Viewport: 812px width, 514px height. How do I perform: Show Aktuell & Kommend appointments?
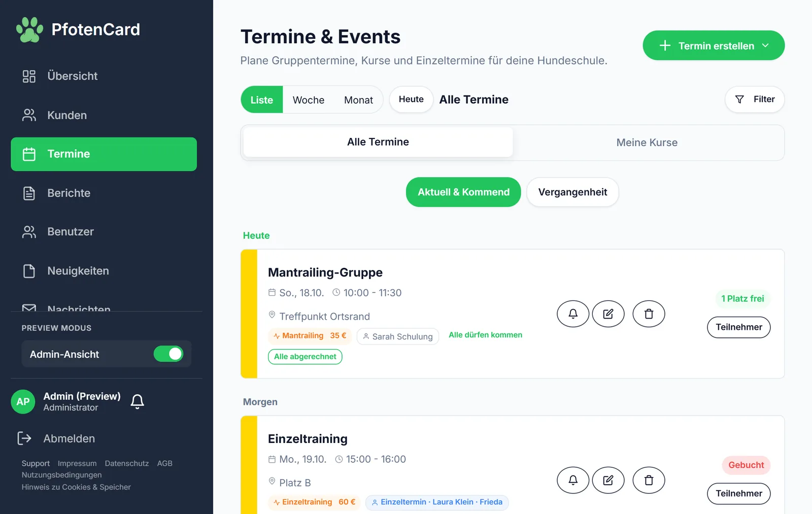pos(463,192)
